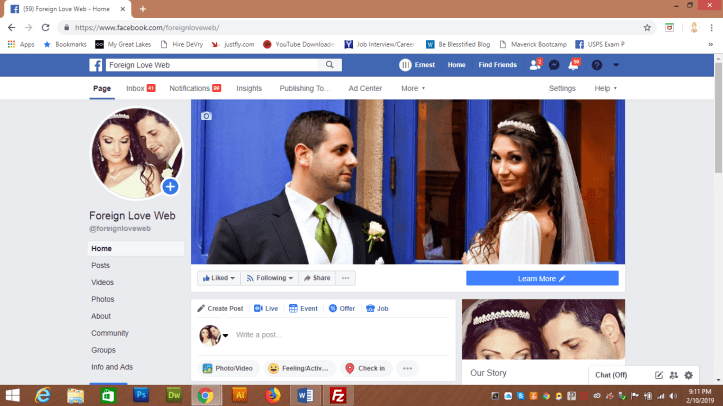Open the Quick Help question icon
The width and height of the screenshot is (723, 406).
point(597,65)
